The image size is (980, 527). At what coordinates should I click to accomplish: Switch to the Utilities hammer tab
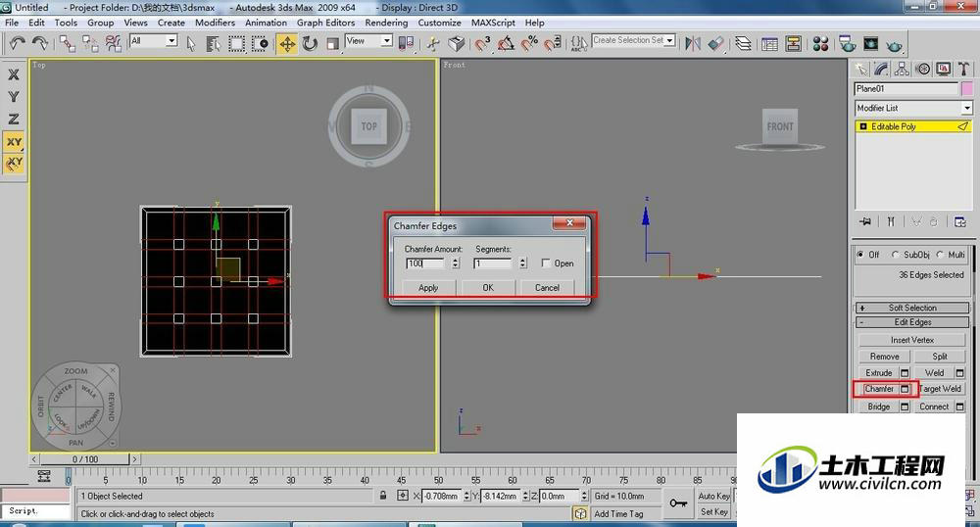click(x=963, y=69)
